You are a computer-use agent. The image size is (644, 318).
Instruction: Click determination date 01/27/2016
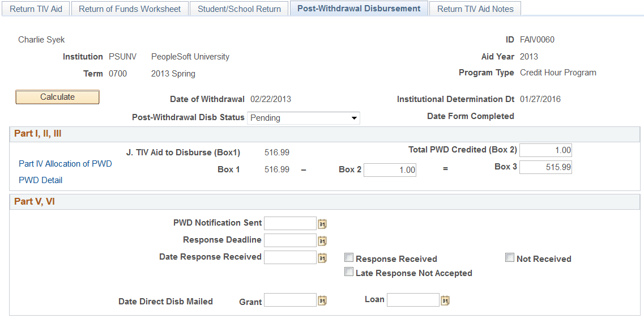click(540, 99)
